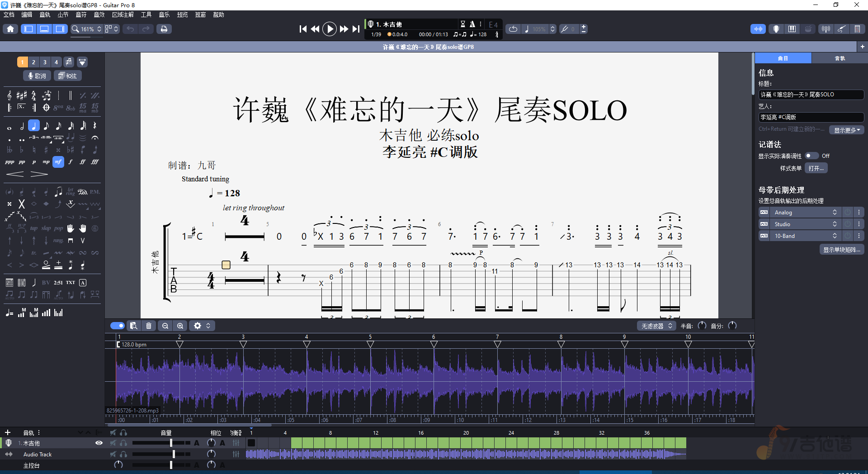Open the zoom level dropdown at 161%

click(87, 29)
